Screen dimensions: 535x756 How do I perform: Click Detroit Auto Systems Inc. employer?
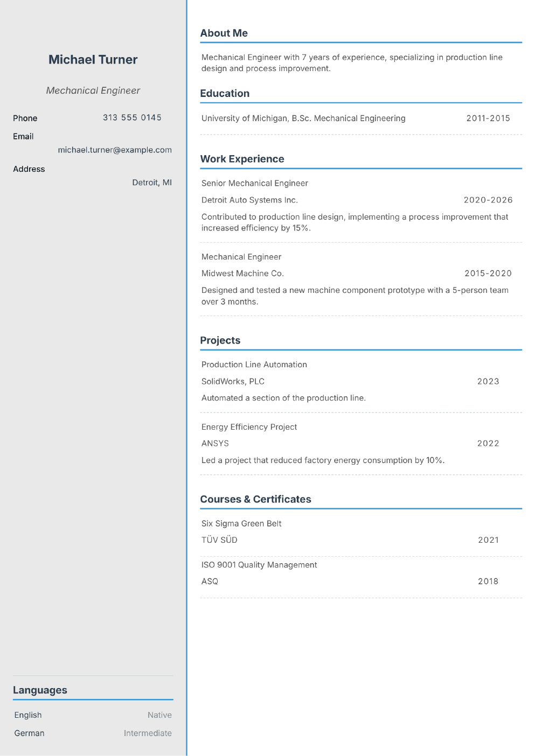click(x=249, y=200)
